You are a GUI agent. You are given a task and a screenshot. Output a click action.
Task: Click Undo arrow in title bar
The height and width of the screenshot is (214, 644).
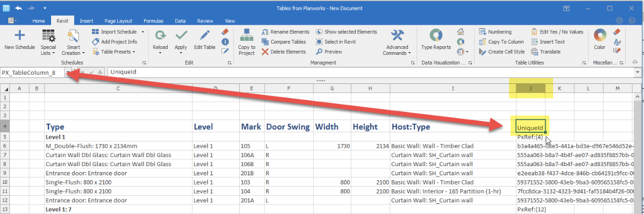pos(18,8)
